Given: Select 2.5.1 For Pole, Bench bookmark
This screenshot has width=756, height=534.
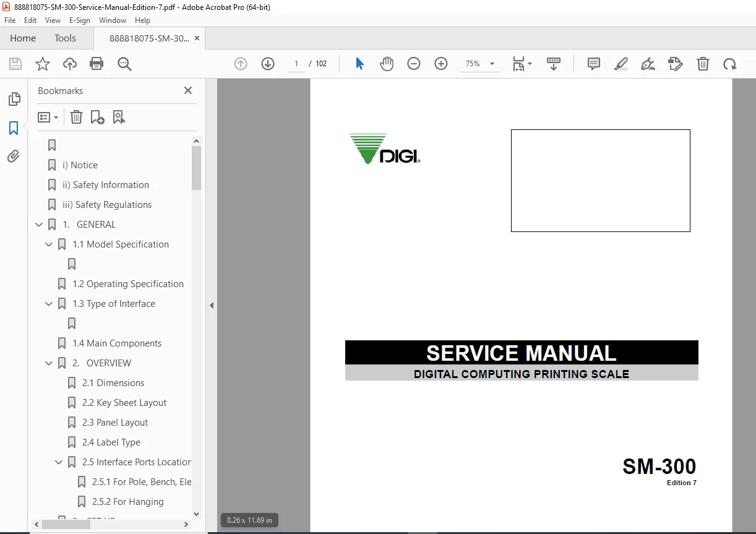Looking at the screenshot, I should tap(142, 482).
